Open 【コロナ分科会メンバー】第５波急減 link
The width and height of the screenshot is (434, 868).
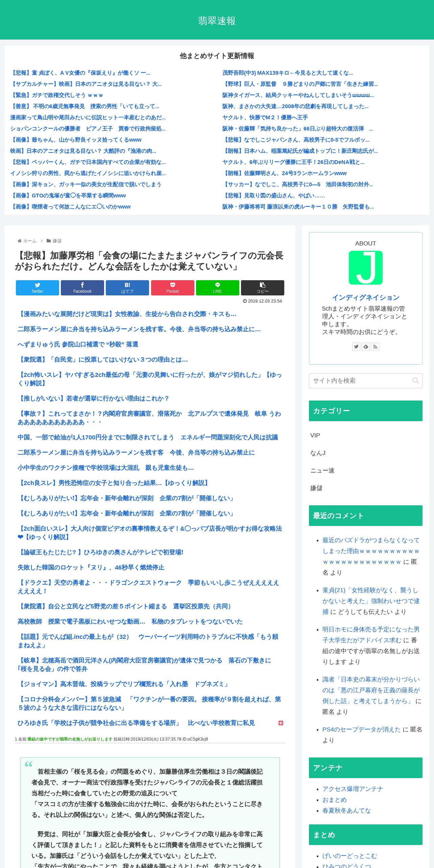[149, 703]
